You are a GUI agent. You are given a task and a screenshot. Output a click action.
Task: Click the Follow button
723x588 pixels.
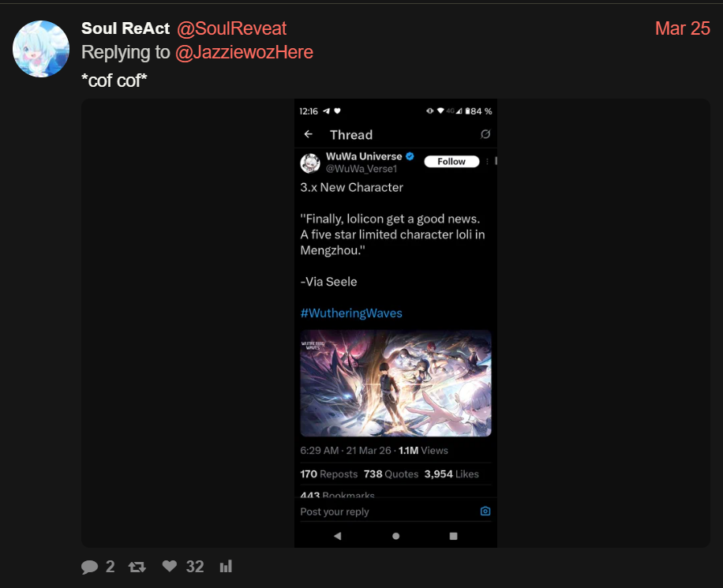pyautogui.click(x=451, y=162)
